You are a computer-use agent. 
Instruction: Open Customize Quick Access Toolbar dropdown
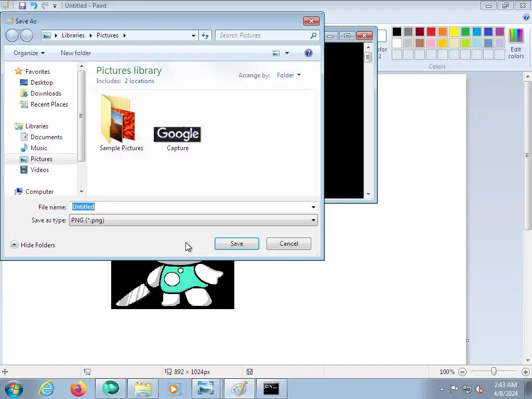click(55, 6)
